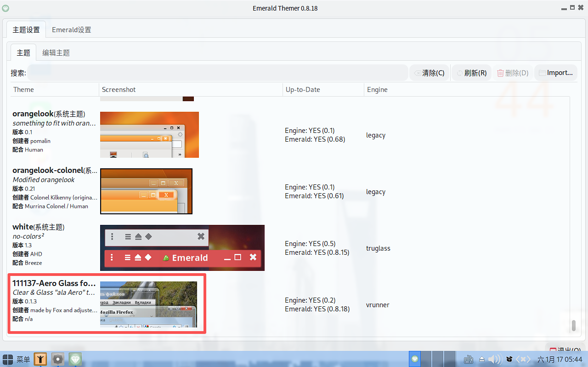Image resolution: width=588 pixels, height=367 pixels.
Task: Click in the 搜索 search field
Action: coord(217,73)
